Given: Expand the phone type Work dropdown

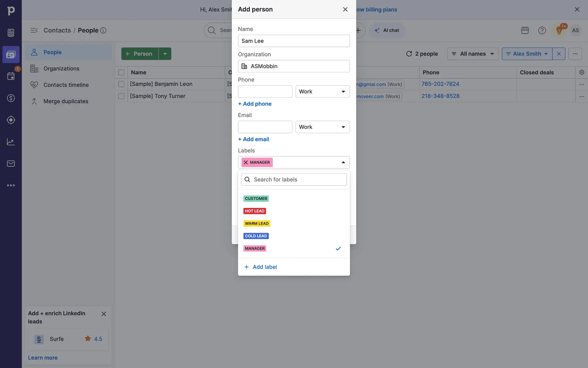Looking at the screenshot, I should pyautogui.click(x=322, y=92).
